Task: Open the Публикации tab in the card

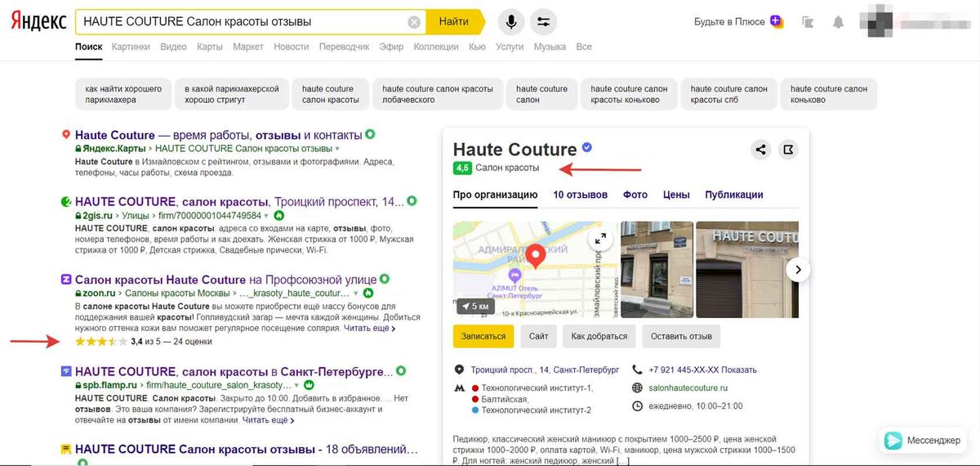Action: point(734,195)
